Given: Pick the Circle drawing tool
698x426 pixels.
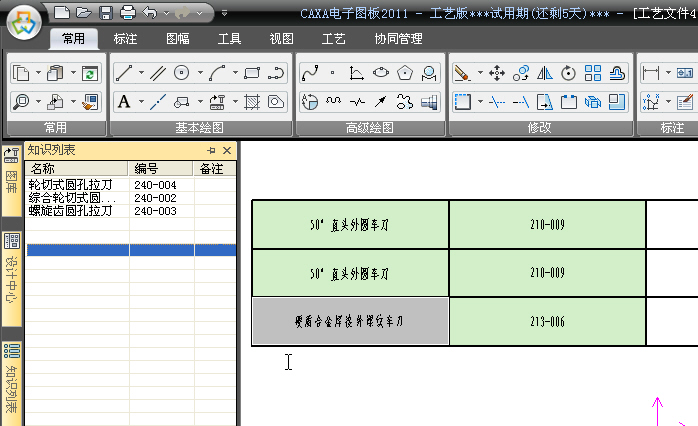Looking at the screenshot, I should [x=182, y=73].
